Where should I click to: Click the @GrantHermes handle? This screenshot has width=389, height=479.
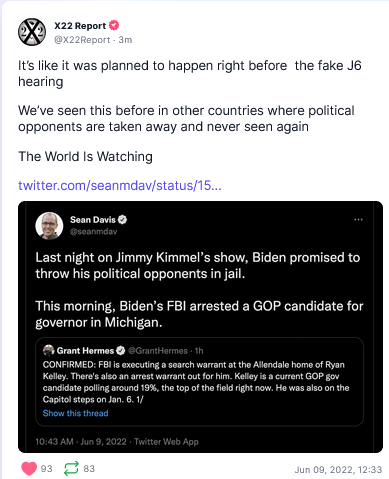(x=158, y=351)
